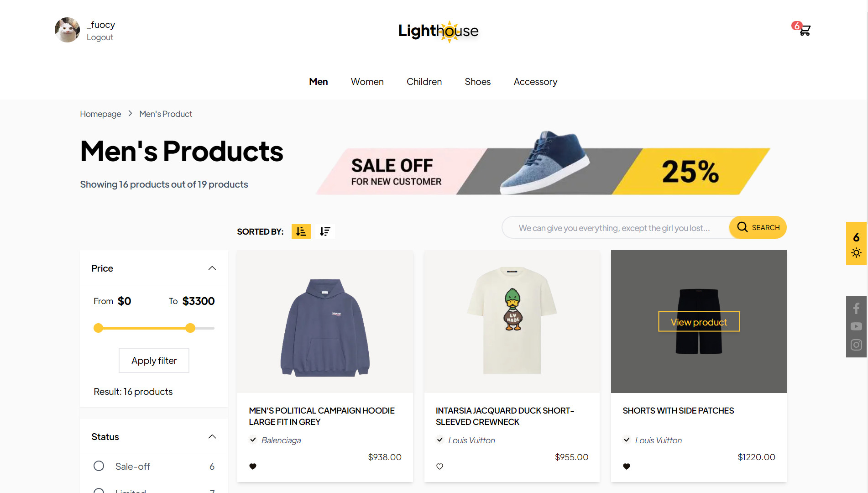This screenshot has height=493, width=868.
Task: Click the user profile avatar
Action: pyautogui.click(x=67, y=30)
